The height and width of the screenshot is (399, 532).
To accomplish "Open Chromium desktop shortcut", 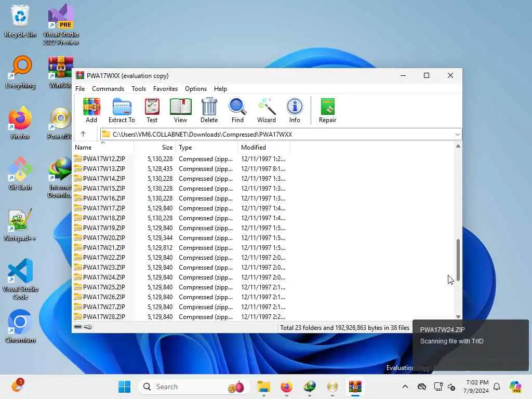I will pyautogui.click(x=20, y=327).
